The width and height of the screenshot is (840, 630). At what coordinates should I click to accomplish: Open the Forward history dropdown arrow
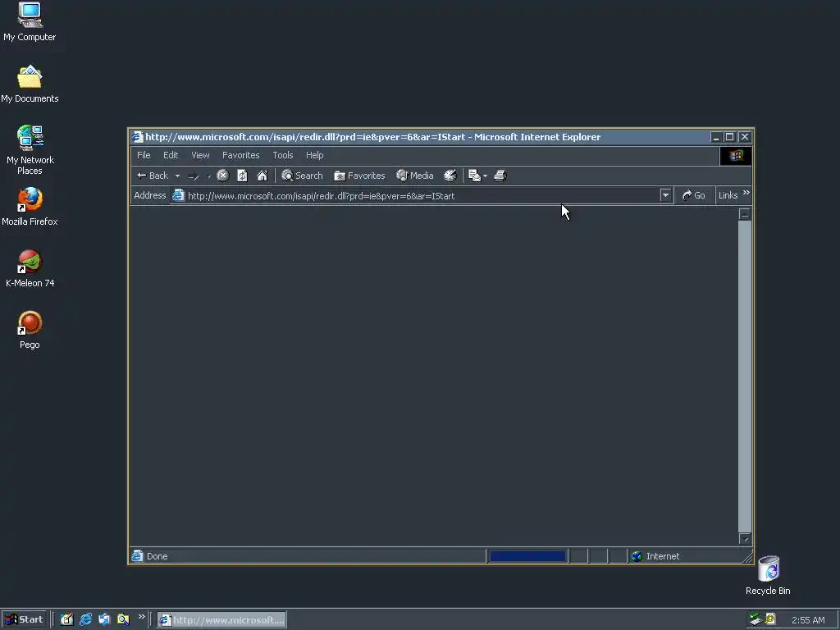point(209,176)
